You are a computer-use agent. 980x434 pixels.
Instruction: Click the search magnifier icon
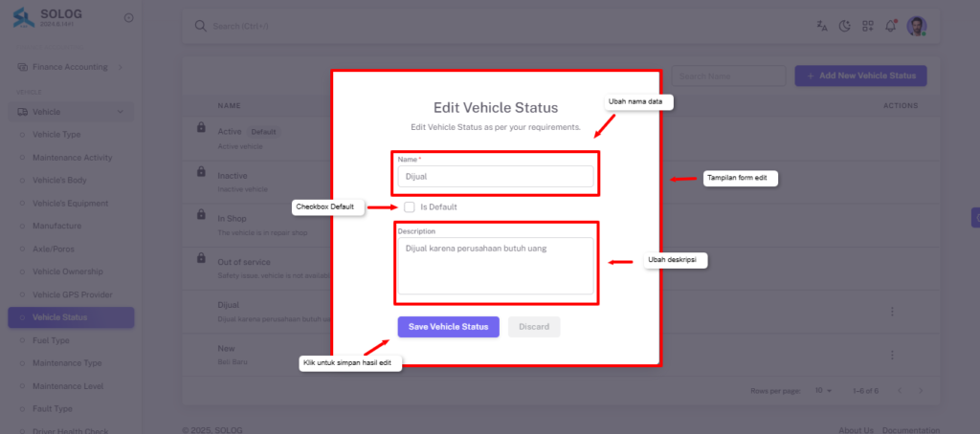(201, 26)
